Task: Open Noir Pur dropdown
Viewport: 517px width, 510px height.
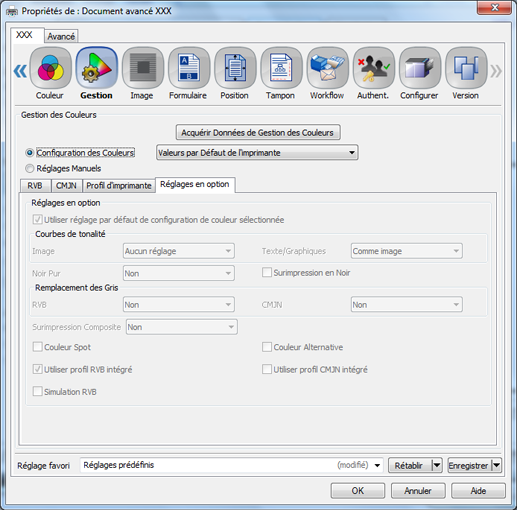Action: click(179, 273)
